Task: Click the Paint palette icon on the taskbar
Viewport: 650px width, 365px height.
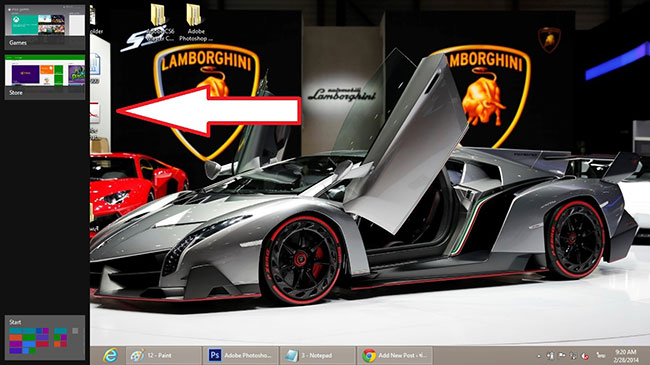Action: 137,355
